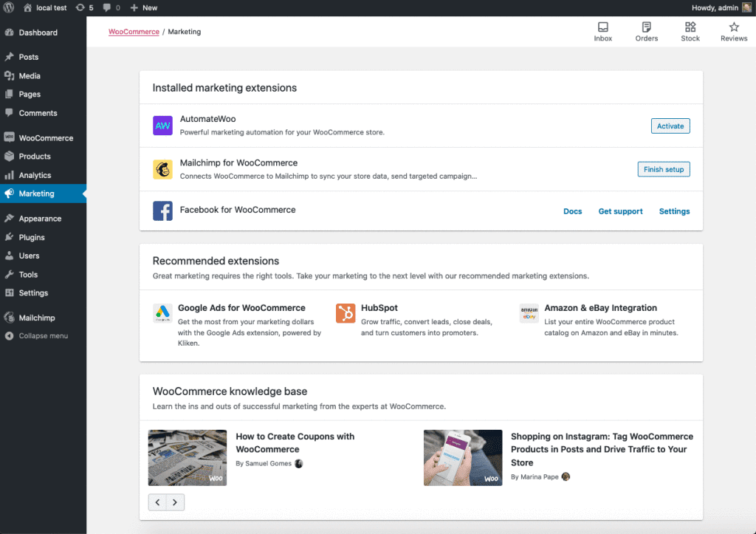Open the Instagram shopping article thumbnail

[463, 458]
